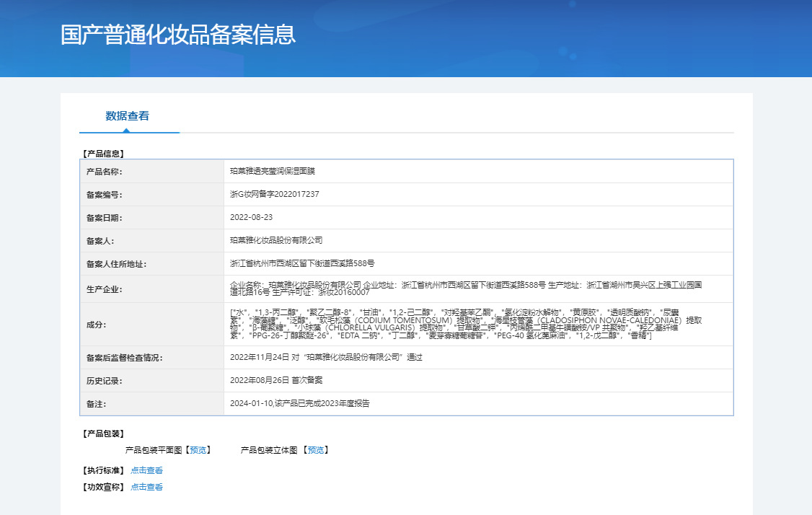This screenshot has width=812, height=515.
Task: Click the page title 国产普通化妆品备案信息
Action: [x=178, y=35]
